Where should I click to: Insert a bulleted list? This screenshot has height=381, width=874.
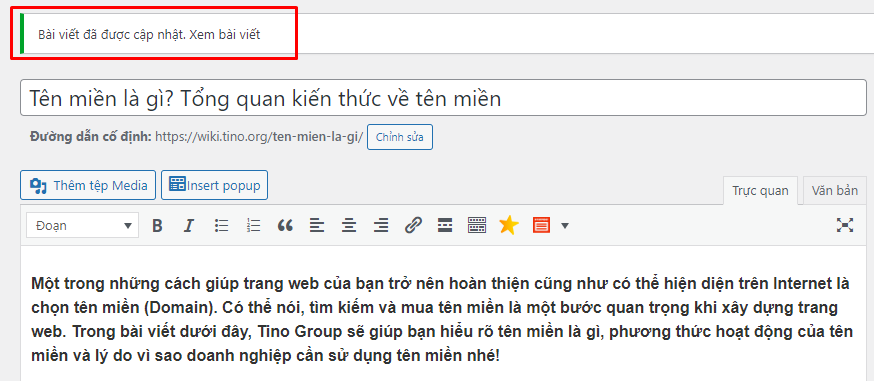221,226
